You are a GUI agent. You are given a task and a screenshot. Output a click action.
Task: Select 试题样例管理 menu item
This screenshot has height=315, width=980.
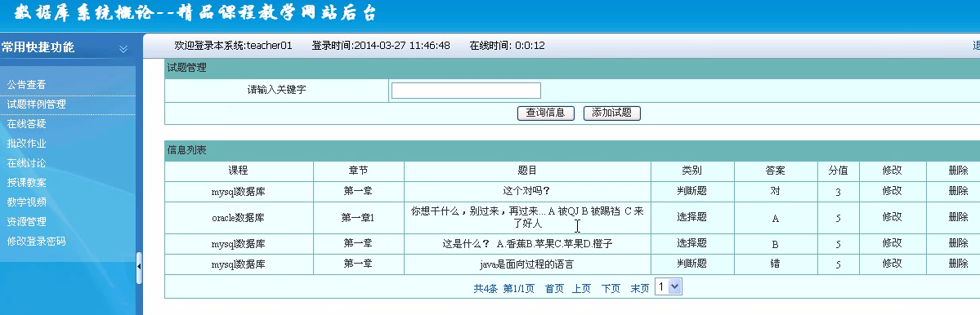pyautogui.click(x=36, y=104)
